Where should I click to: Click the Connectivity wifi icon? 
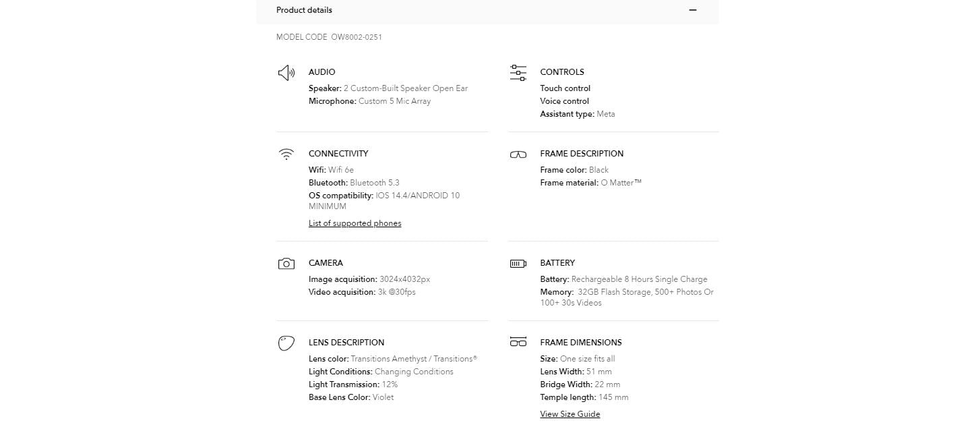[x=286, y=154]
